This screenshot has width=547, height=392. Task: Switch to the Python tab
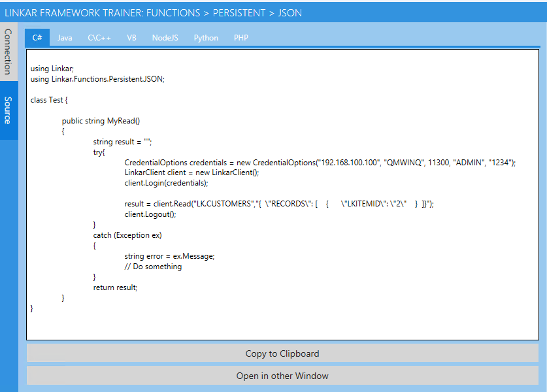[x=206, y=38]
